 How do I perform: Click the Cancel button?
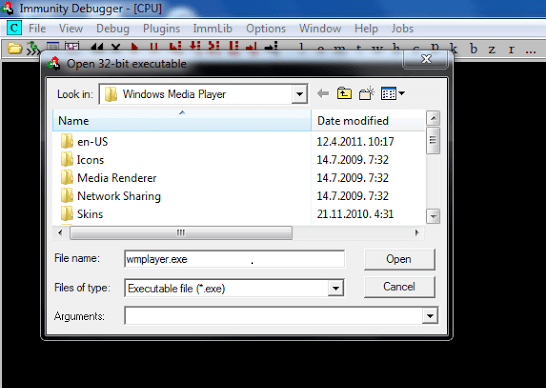click(x=399, y=287)
